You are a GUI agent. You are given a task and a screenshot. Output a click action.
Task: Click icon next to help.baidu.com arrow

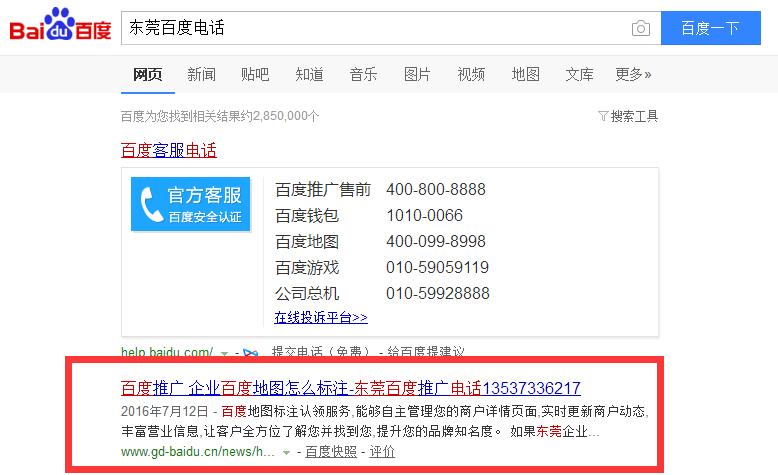point(251,352)
